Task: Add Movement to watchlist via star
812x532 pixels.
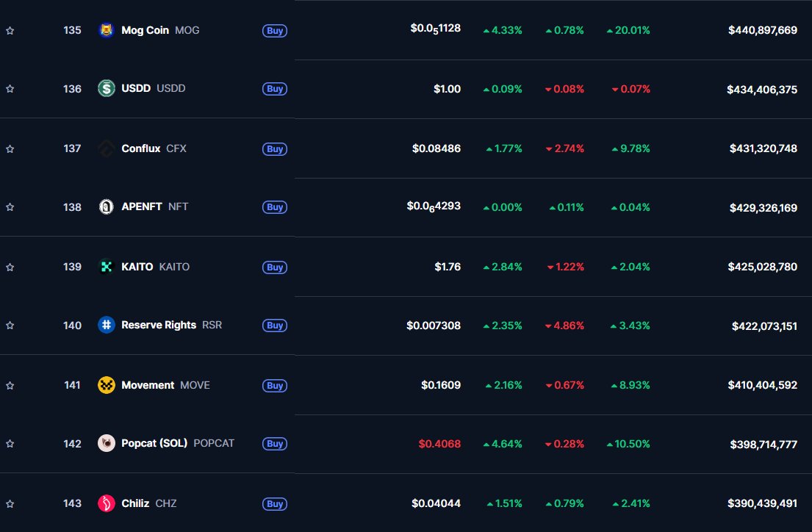Action: pyautogui.click(x=10, y=385)
